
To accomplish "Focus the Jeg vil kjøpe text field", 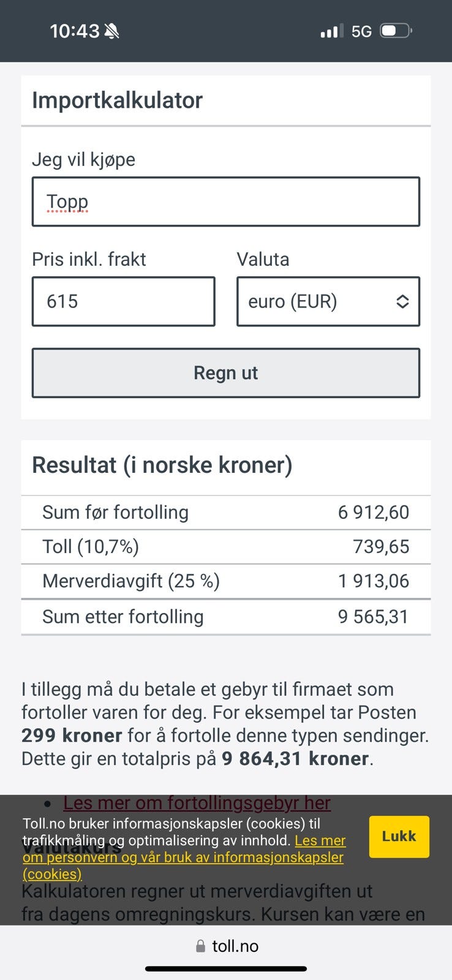I will (226, 202).
